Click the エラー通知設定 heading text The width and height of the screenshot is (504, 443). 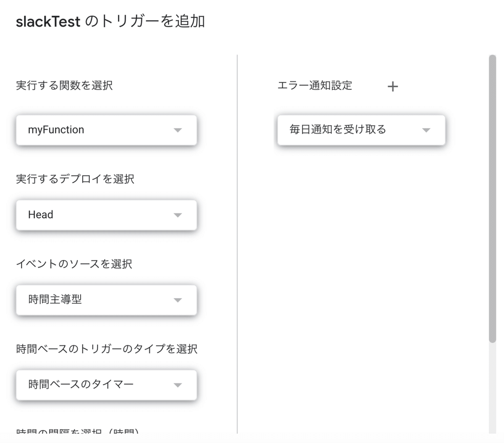314,86
